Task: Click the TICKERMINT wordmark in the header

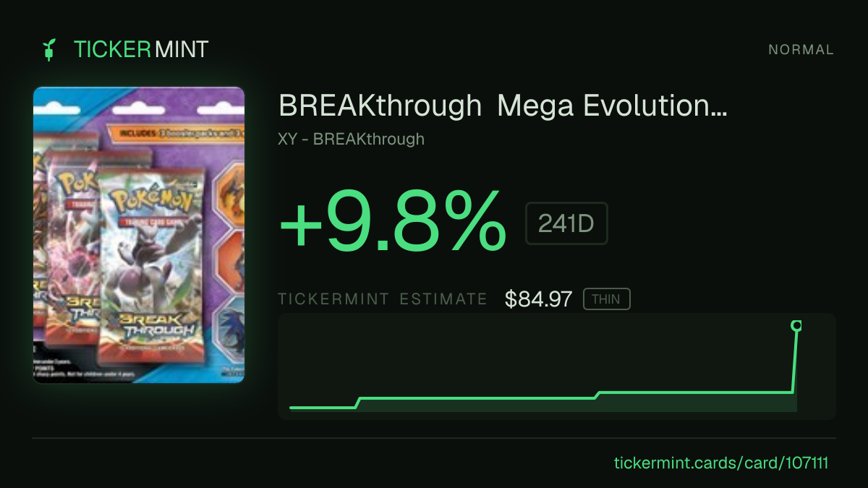Action: tap(141, 50)
